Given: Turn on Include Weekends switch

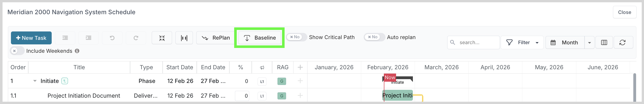Looking at the screenshot, I should coord(17,51).
